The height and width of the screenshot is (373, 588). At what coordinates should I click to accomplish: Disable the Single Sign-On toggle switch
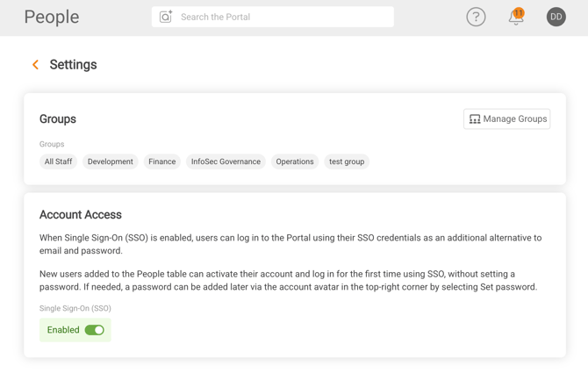click(x=95, y=330)
